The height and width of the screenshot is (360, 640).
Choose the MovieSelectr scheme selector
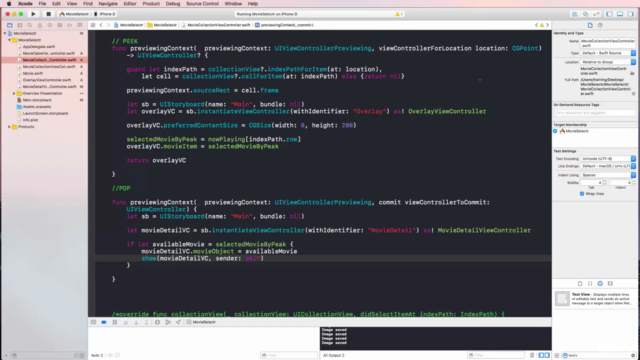74,14
